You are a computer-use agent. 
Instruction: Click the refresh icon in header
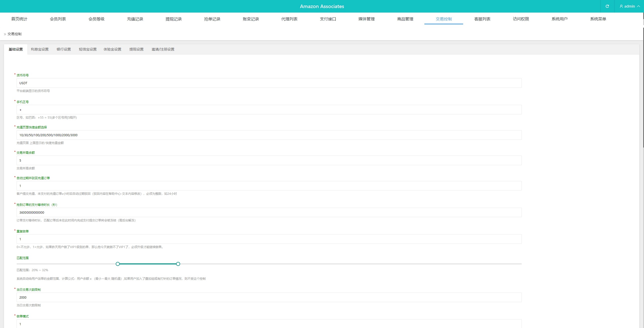point(607,6)
